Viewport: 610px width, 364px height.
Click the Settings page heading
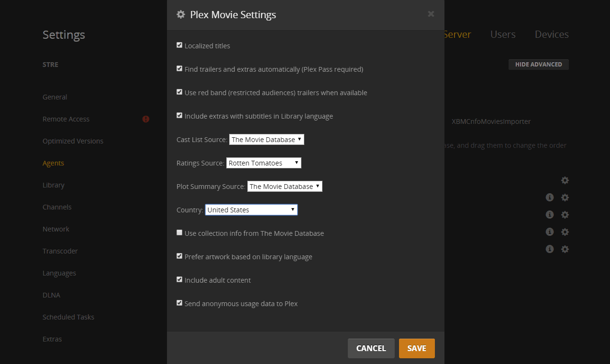pyautogui.click(x=64, y=35)
